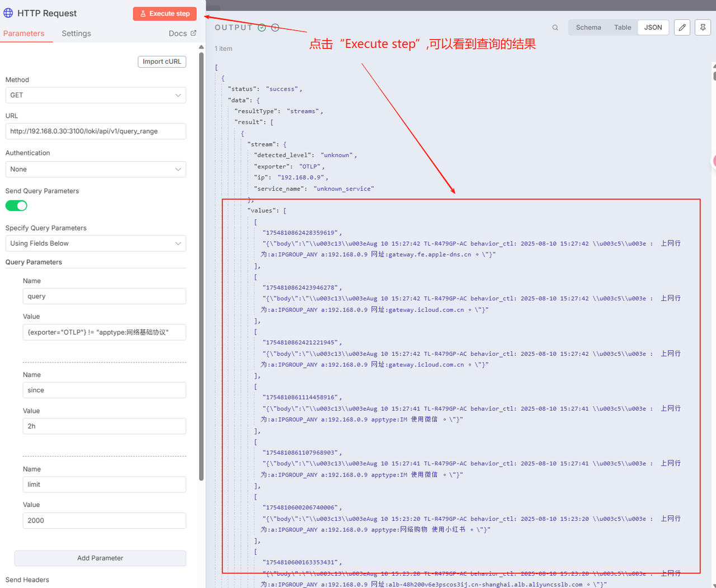Viewport: 716px width, 588px height.
Task: Click the search icon in Output panel
Action: point(555,27)
